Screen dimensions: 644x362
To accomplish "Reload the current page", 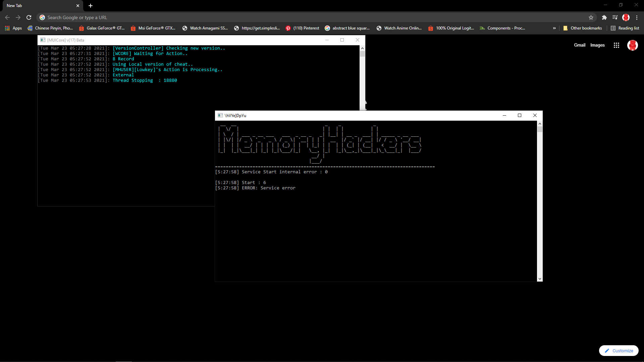I will tap(29, 17).
